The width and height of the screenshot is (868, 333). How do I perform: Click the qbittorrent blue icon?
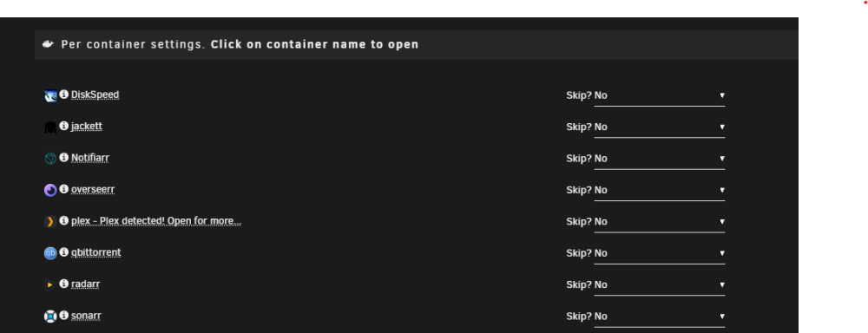click(50, 253)
